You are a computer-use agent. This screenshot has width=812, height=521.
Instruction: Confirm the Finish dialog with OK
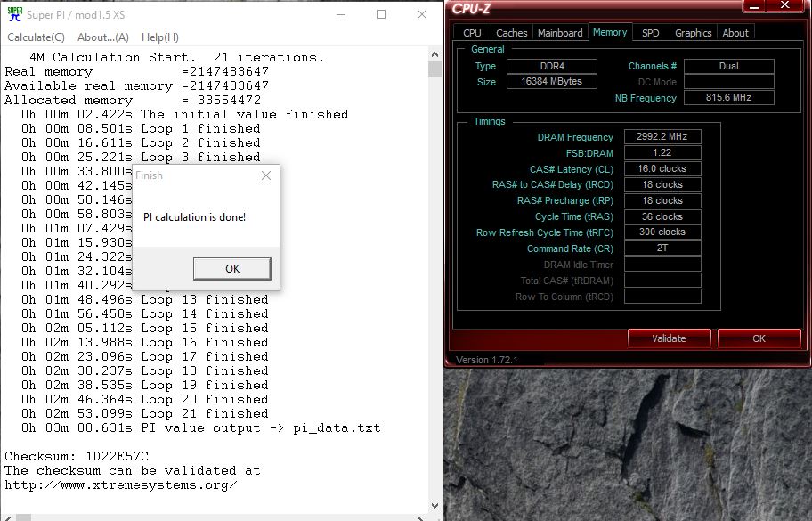[232, 269]
